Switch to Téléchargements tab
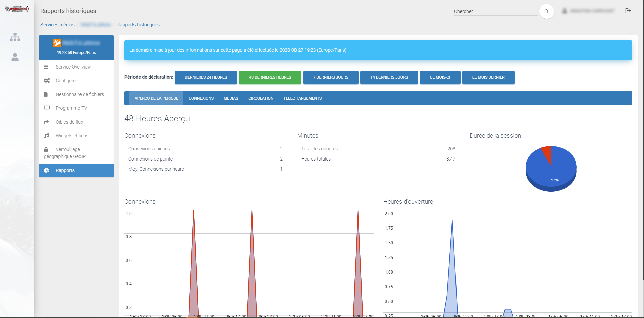This screenshot has width=644, height=318. pos(303,98)
